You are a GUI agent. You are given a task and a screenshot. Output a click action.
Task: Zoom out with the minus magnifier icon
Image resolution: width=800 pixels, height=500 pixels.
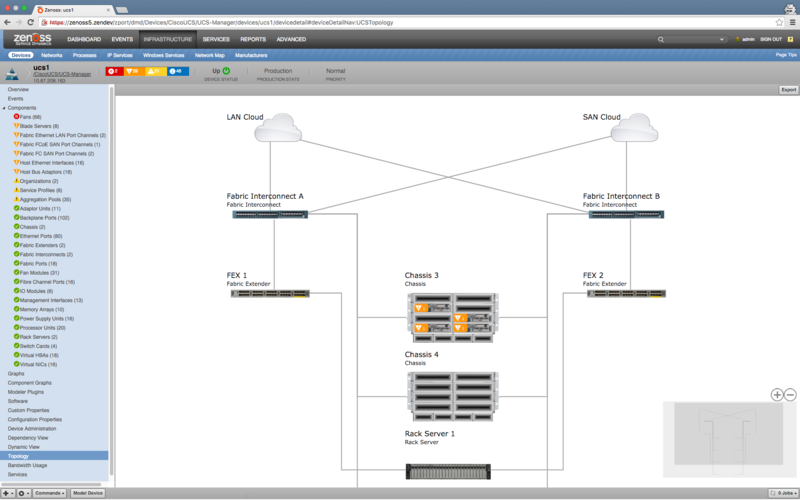pos(790,395)
